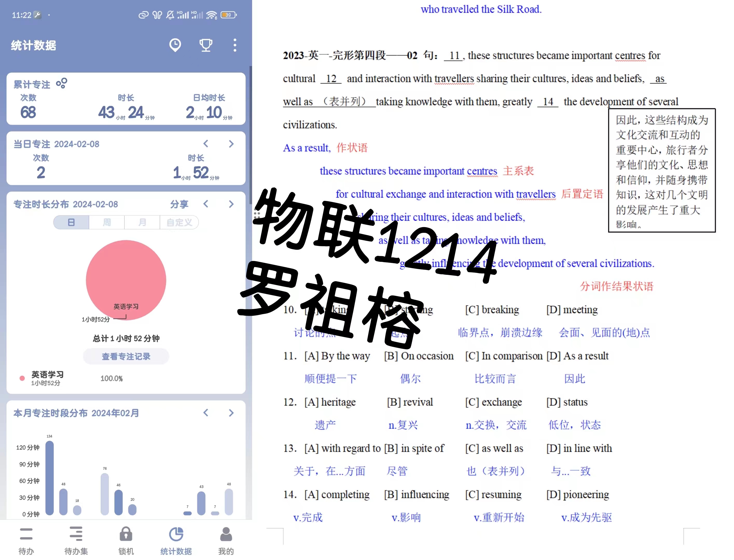The image size is (734, 560).
Task: Click the 查看专注记录 button
Action: (x=126, y=356)
